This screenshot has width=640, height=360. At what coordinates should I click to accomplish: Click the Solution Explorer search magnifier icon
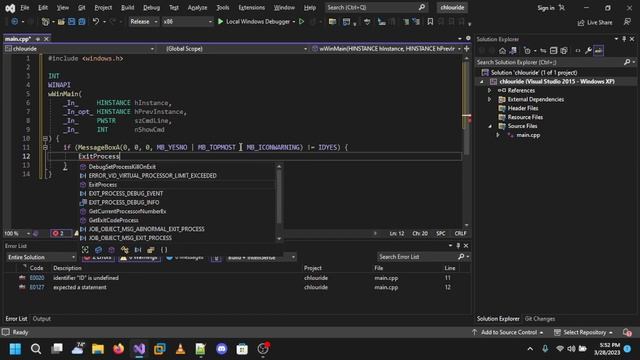click(627, 62)
